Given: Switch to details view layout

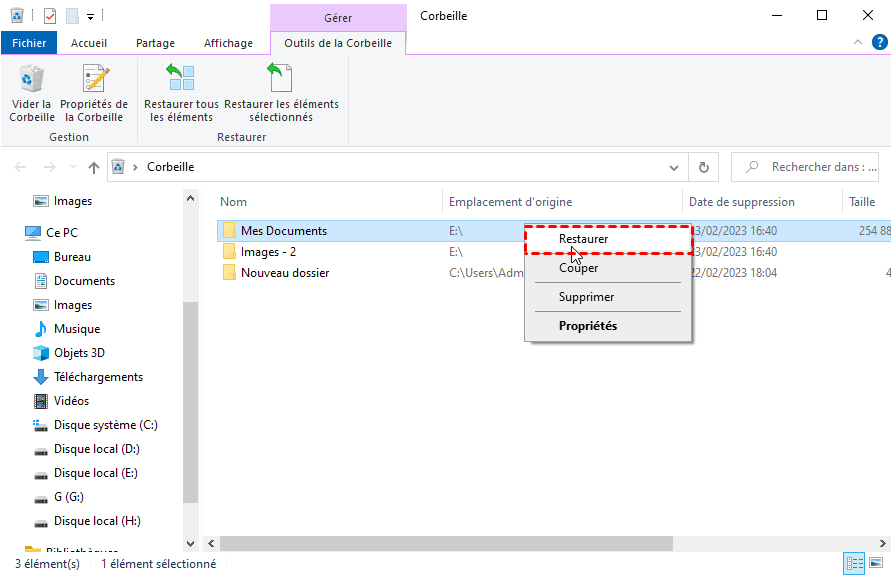Looking at the screenshot, I should coord(854,564).
